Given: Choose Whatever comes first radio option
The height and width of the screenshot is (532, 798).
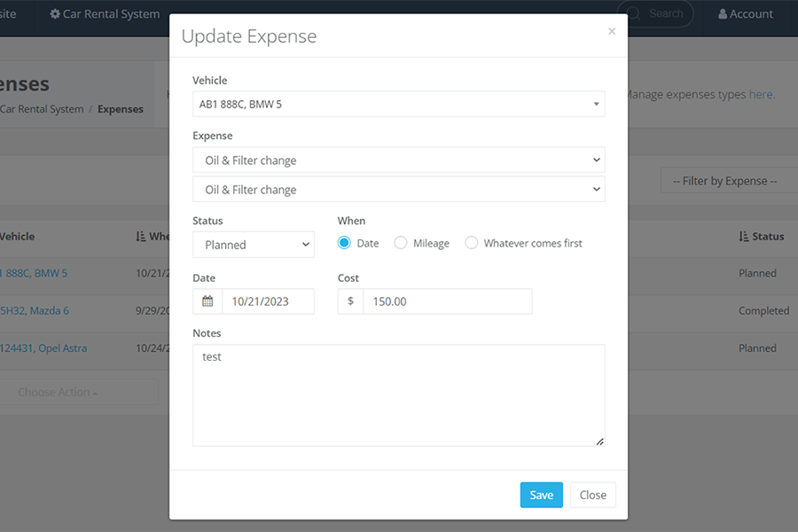Looking at the screenshot, I should 472,243.
